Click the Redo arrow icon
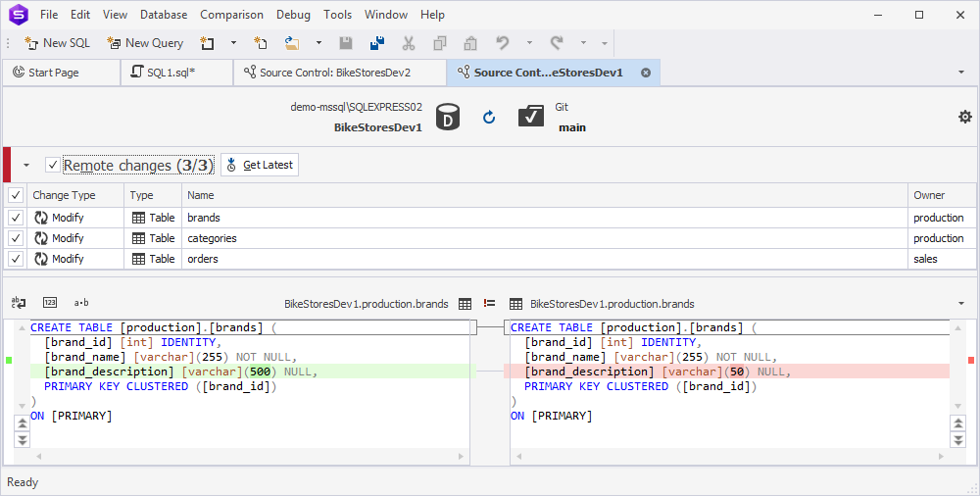 coord(557,43)
